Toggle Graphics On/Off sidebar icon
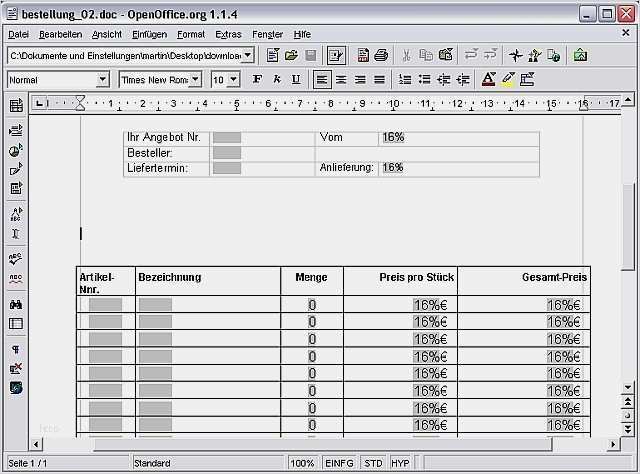Viewport: 640px width, 474px height. tap(16, 368)
